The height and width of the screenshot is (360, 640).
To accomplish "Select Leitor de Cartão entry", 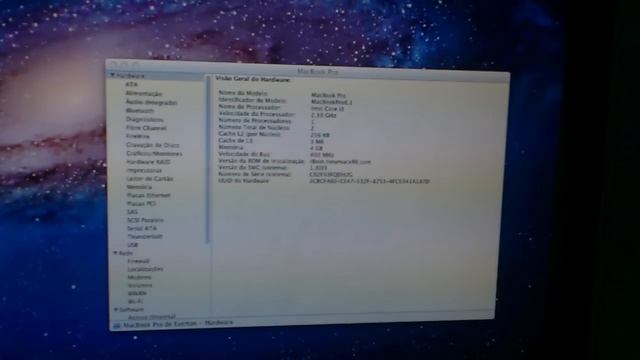I will (x=150, y=179).
